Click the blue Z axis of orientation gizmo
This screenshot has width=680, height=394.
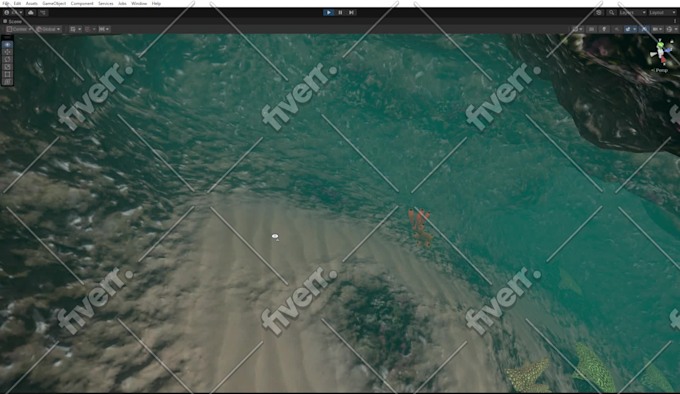[668, 50]
